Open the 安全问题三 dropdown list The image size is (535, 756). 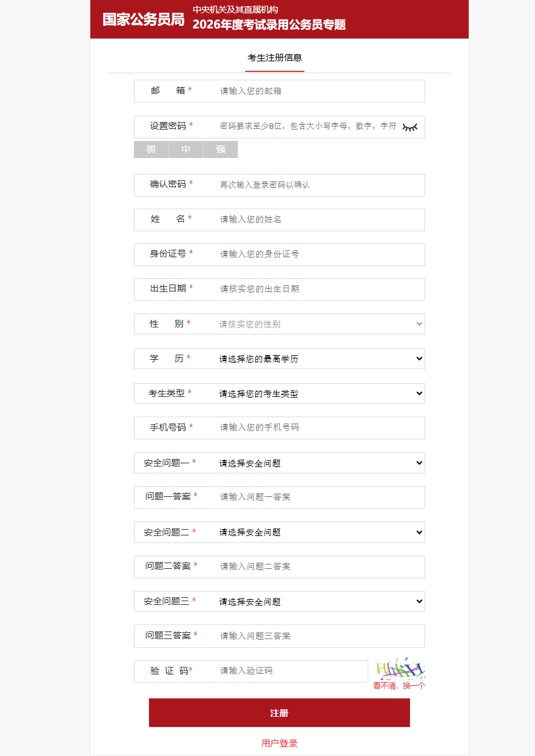[x=319, y=602]
